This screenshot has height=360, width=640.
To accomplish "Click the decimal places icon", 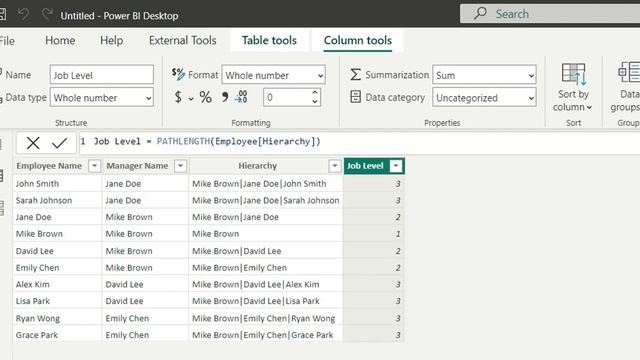I will [241, 97].
